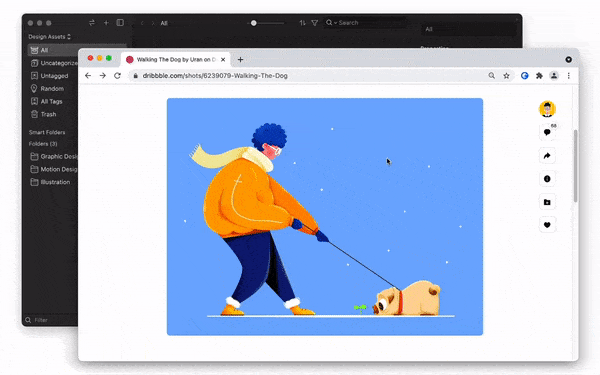This screenshot has width=600, height=375.
Task: Click the Walking The Dog illustration
Action: pyautogui.click(x=325, y=217)
